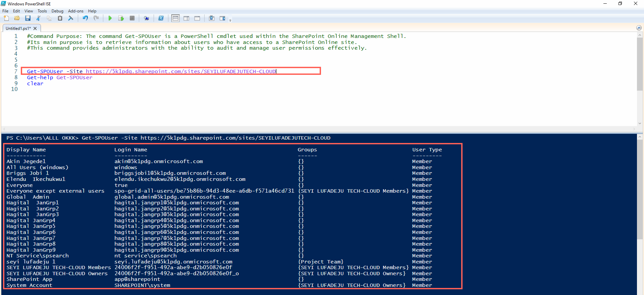Click 'briggsjobi1@5k1pdg.onmicrosoft.com' login name
This screenshot has width=644, height=295.
point(170,173)
